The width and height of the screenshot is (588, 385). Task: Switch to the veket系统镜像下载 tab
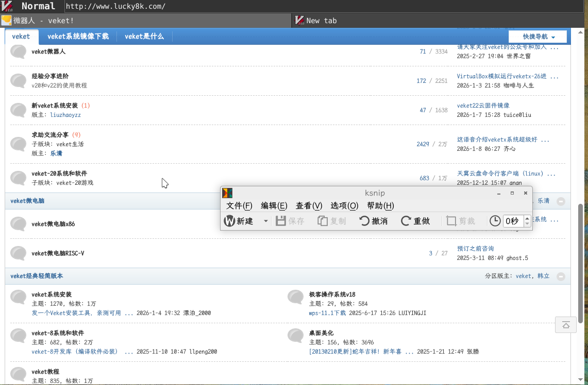click(x=78, y=37)
